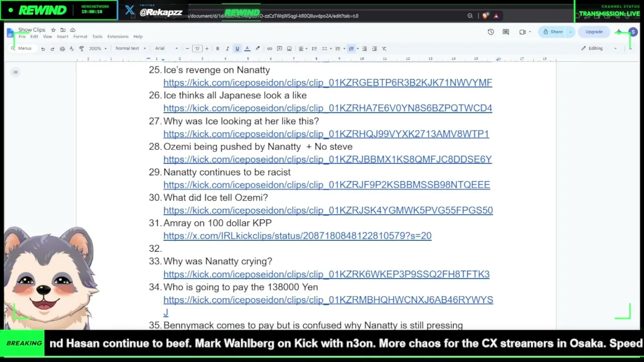Open the Tools menu
The image size is (644, 362).
point(97,37)
